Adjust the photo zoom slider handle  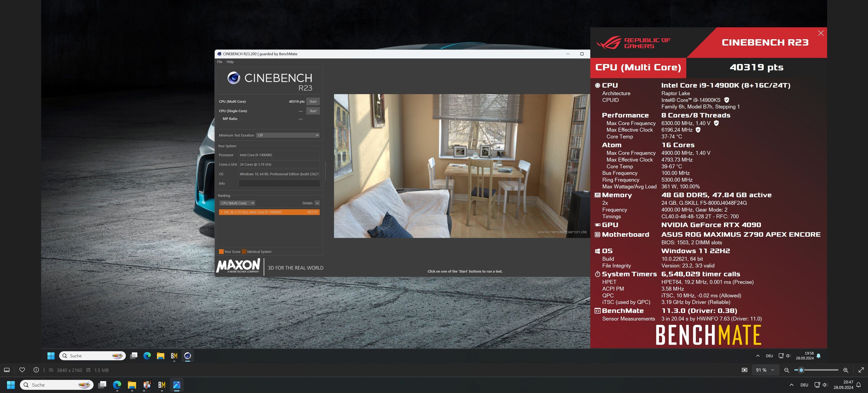coord(801,370)
